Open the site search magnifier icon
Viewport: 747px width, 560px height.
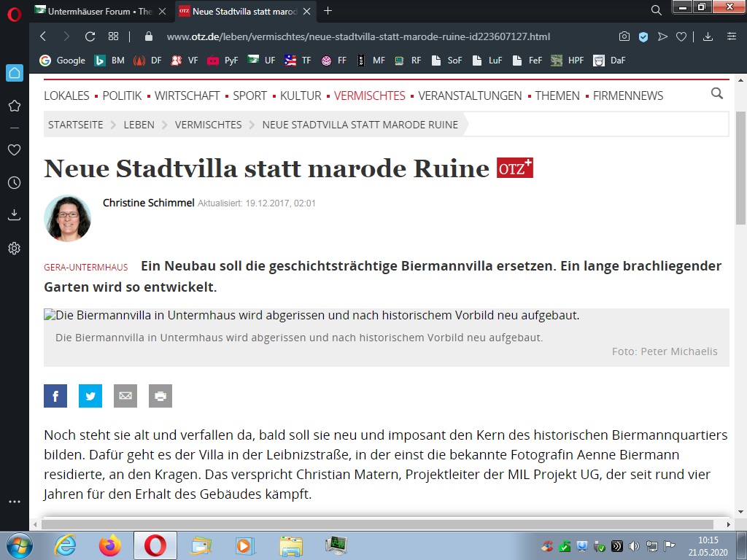point(717,93)
